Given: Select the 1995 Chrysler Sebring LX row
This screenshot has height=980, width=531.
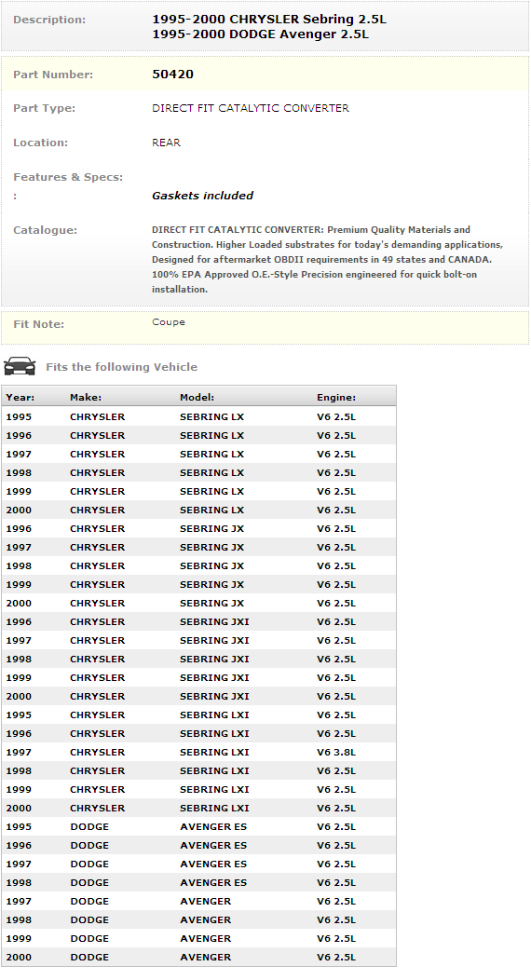Looking at the screenshot, I should pyautogui.click(x=198, y=417).
